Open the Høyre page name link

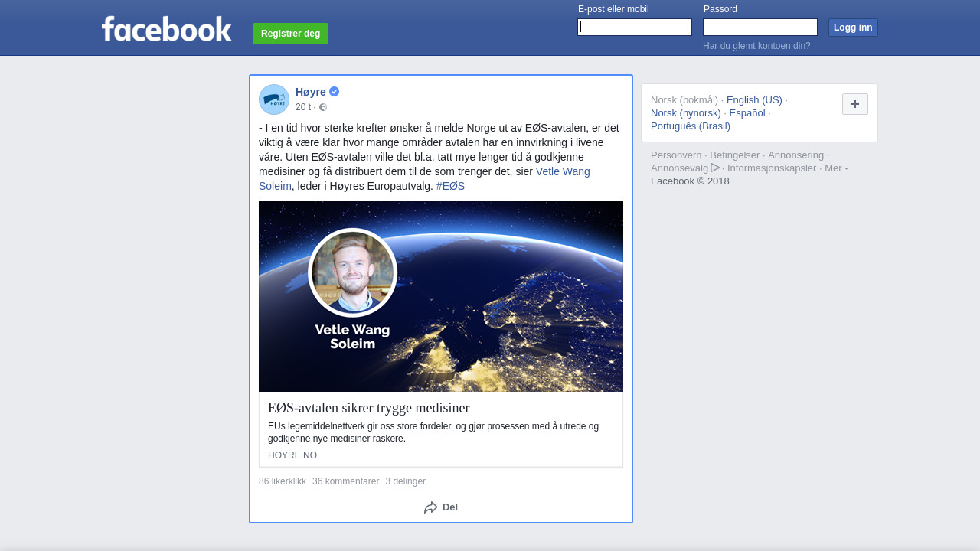[x=311, y=92]
